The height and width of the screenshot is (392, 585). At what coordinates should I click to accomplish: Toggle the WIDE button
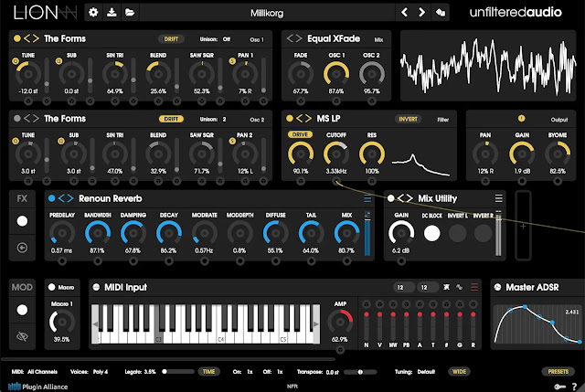(x=459, y=372)
